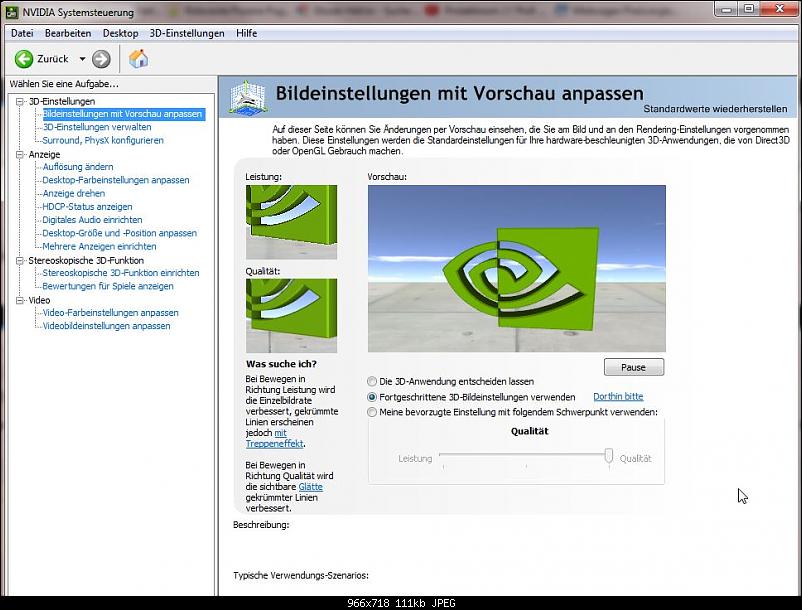Open the Datei menu
The width and height of the screenshot is (802, 610).
(22, 33)
